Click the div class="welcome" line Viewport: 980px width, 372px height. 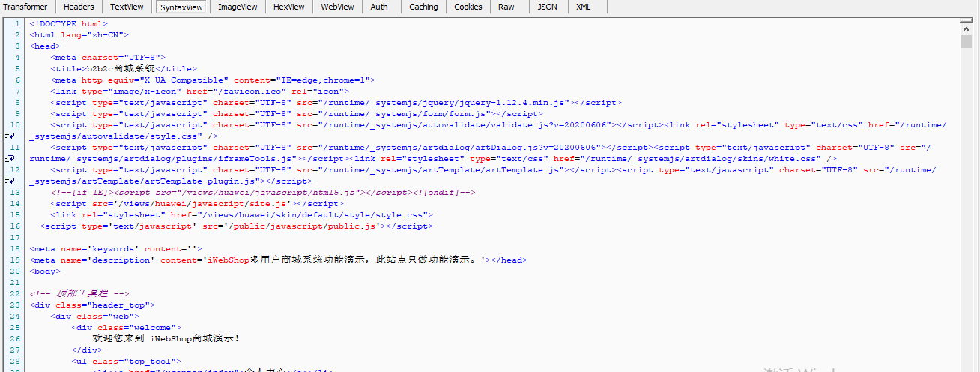126,328
